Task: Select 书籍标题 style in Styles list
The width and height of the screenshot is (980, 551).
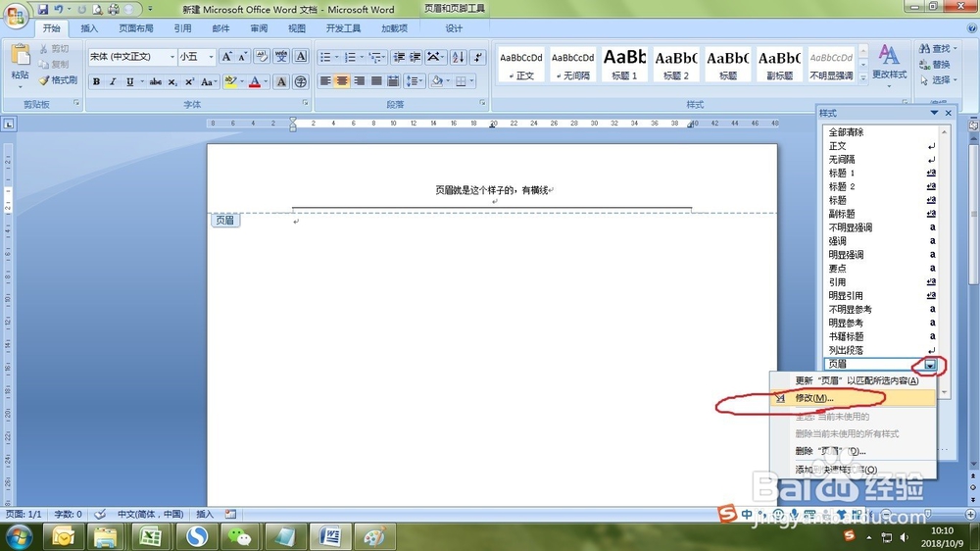Action: pos(881,336)
